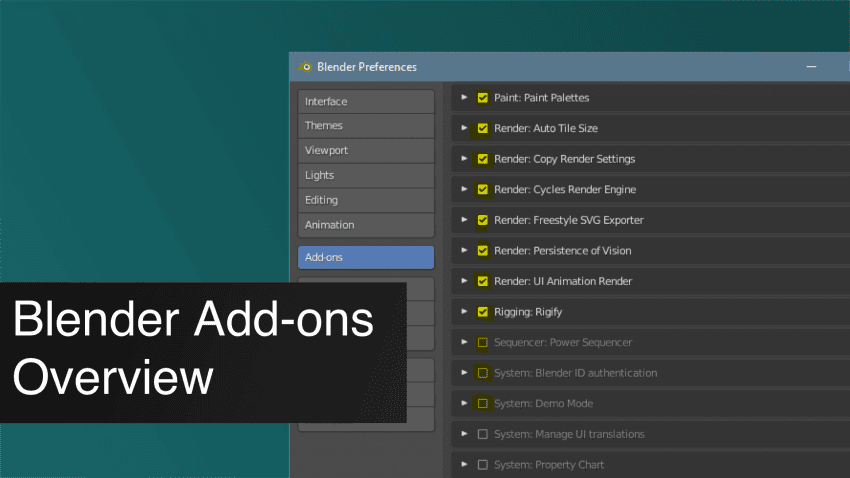850x478 pixels.
Task: Uncheck Render: Auto Tile Size add-on
Action: coord(482,128)
